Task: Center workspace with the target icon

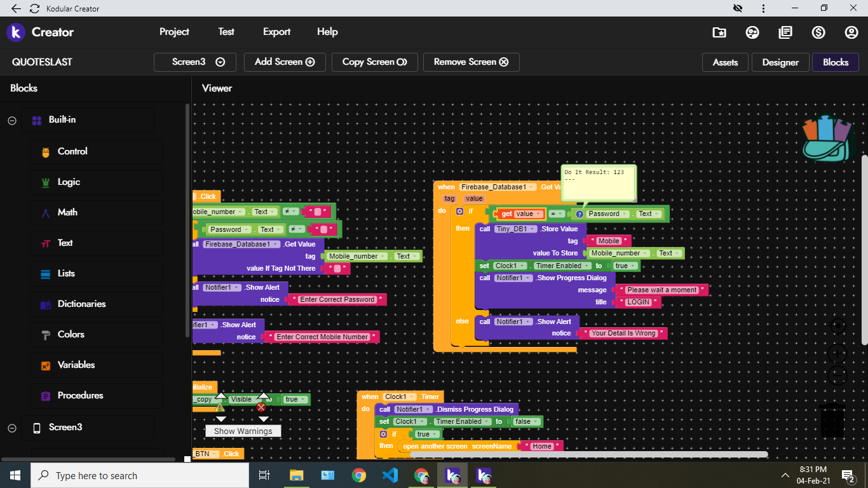Action: [838, 327]
